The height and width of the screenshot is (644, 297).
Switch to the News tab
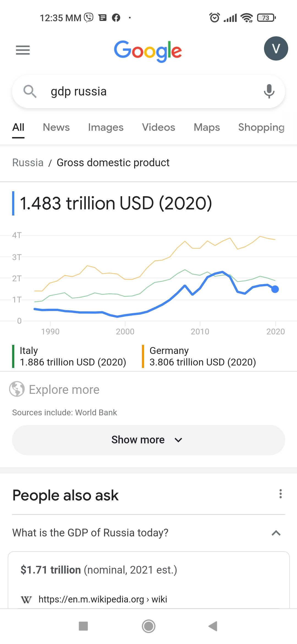point(56,127)
